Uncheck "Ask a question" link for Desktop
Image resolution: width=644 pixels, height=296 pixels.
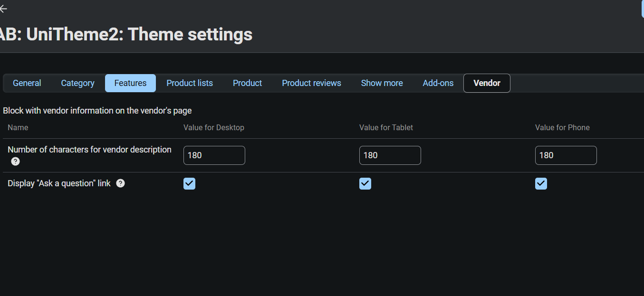pyautogui.click(x=189, y=183)
